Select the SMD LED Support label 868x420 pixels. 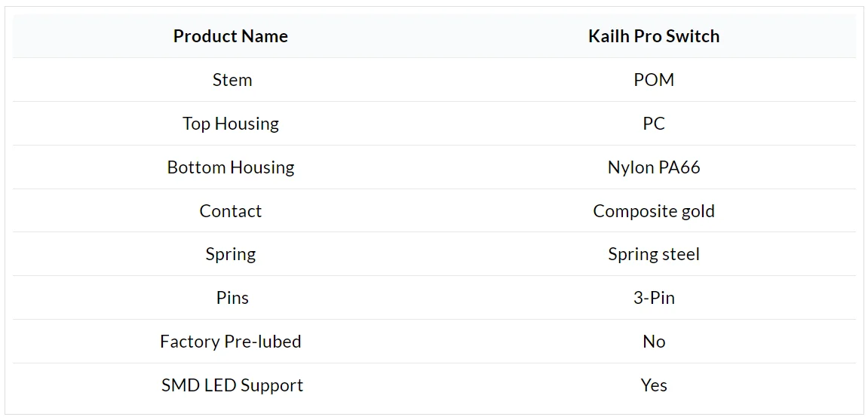232,385
